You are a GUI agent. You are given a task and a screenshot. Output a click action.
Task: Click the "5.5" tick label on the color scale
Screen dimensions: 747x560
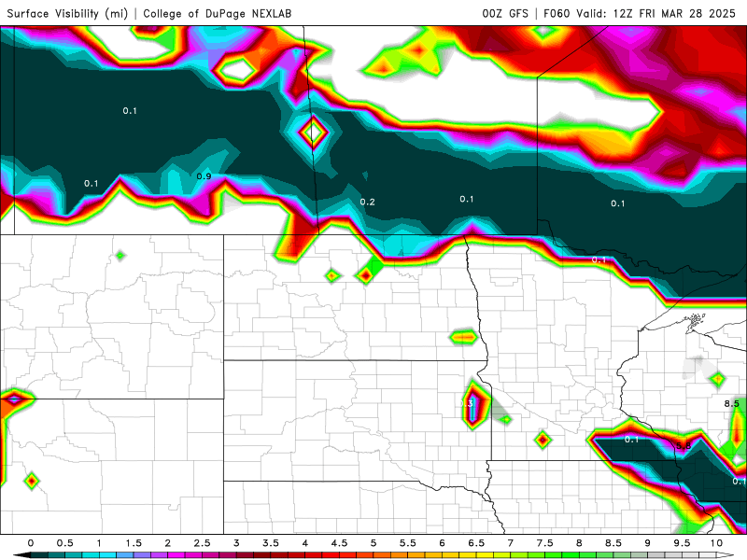point(408,543)
